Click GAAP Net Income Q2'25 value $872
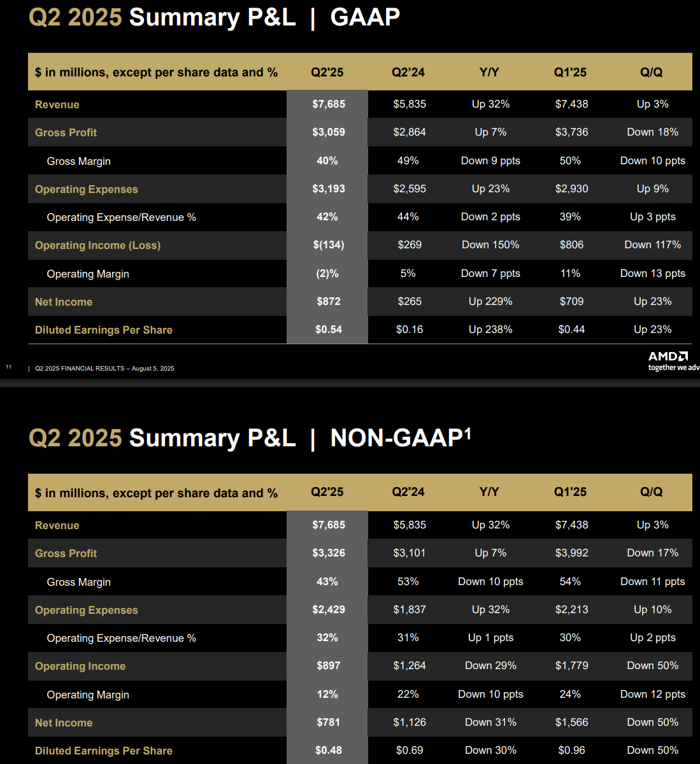Screen dimensions: 700x764 329,301
